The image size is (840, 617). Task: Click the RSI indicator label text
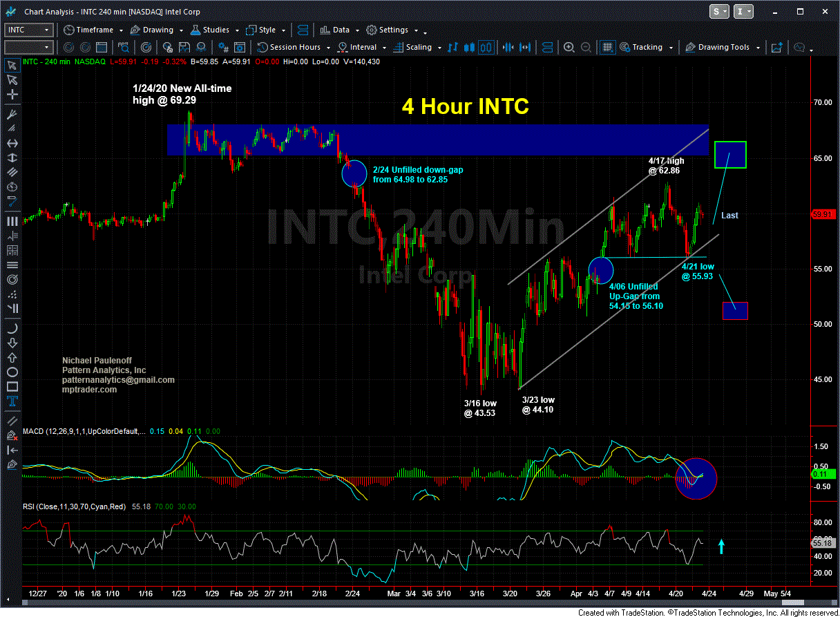tap(74, 506)
